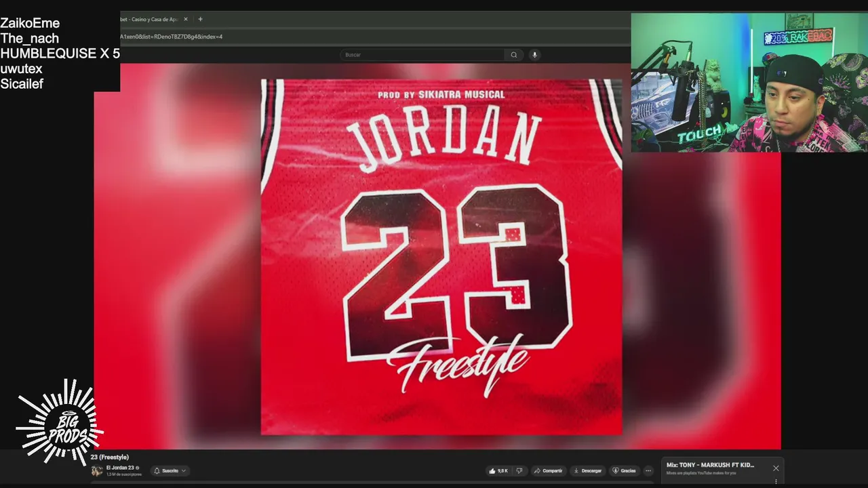This screenshot has width=868, height=488.
Task: Share the video via Compartir
Action: pos(548,470)
